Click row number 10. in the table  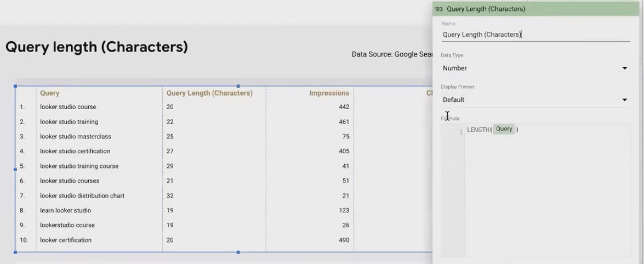click(x=24, y=240)
